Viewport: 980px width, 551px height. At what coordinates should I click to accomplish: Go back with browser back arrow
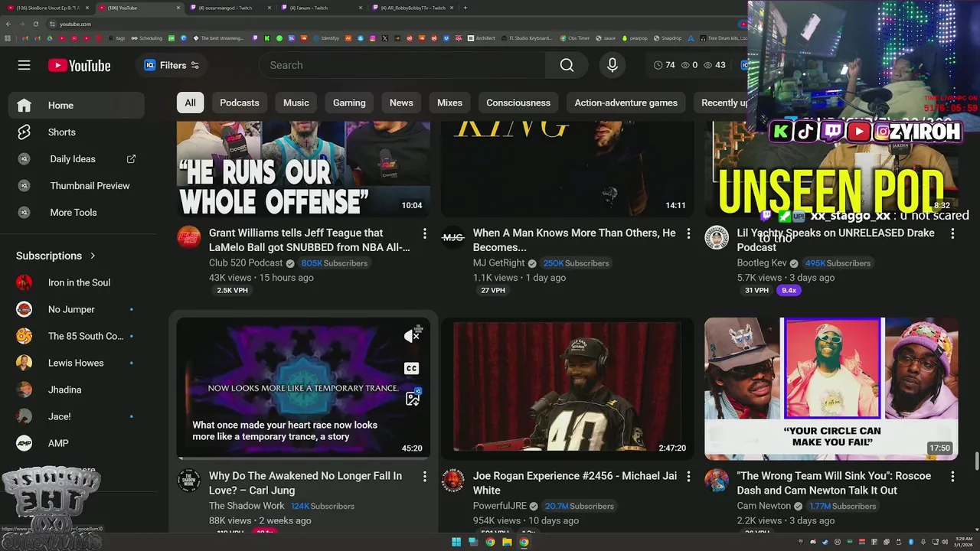click(x=8, y=24)
